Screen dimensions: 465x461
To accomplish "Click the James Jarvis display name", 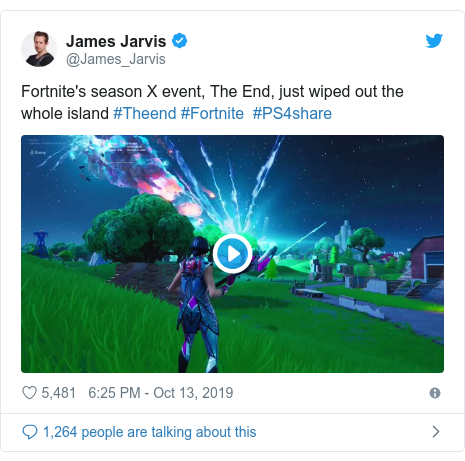I will point(116,41).
